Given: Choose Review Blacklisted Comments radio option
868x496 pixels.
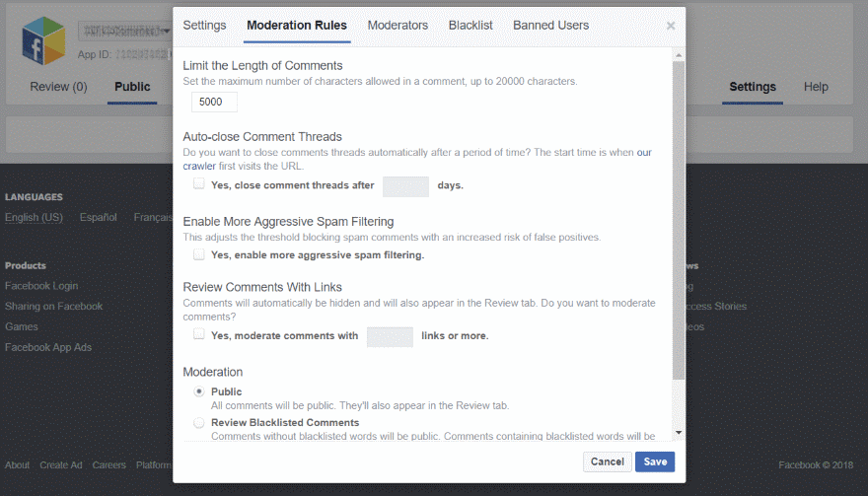Looking at the screenshot, I should (198, 423).
